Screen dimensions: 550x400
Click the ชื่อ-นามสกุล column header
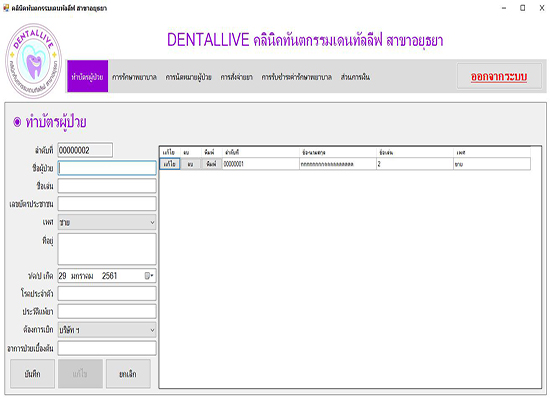[338, 152]
